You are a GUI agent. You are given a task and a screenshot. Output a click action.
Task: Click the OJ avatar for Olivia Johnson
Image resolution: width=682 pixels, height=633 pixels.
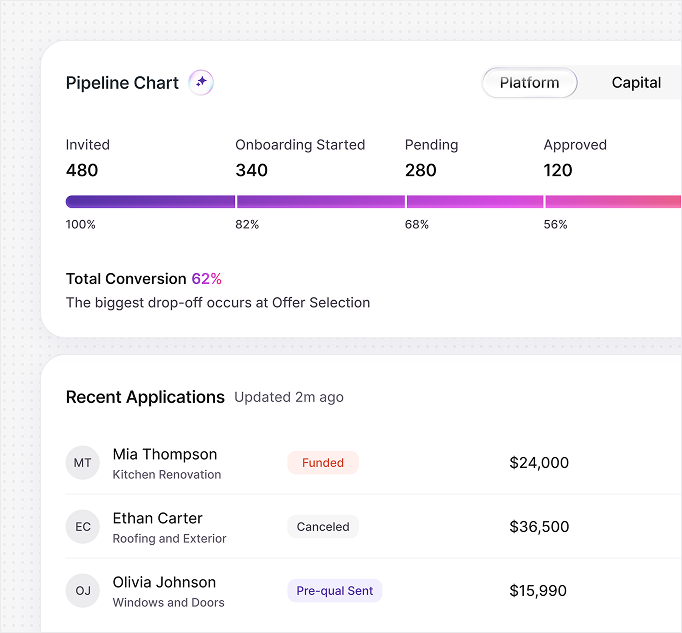[x=83, y=590]
